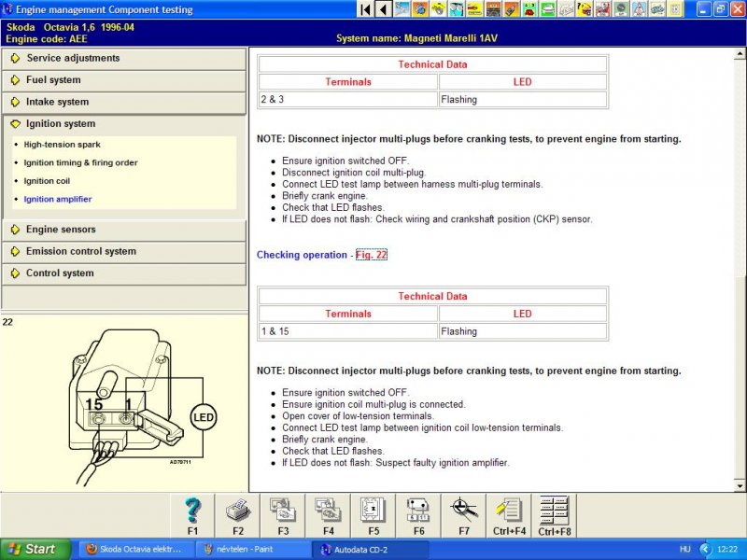Click the Ctrl+F8 table list icon

point(554,516)
